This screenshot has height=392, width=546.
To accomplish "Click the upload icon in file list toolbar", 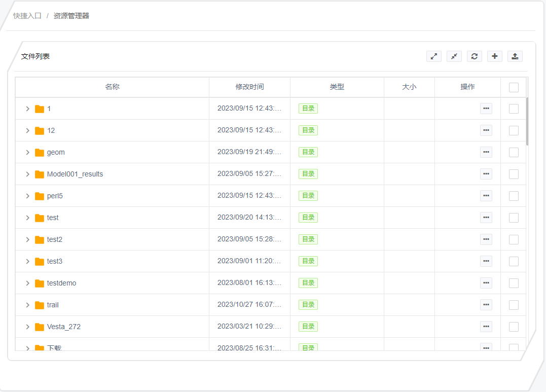I will [x=515, y=56].
